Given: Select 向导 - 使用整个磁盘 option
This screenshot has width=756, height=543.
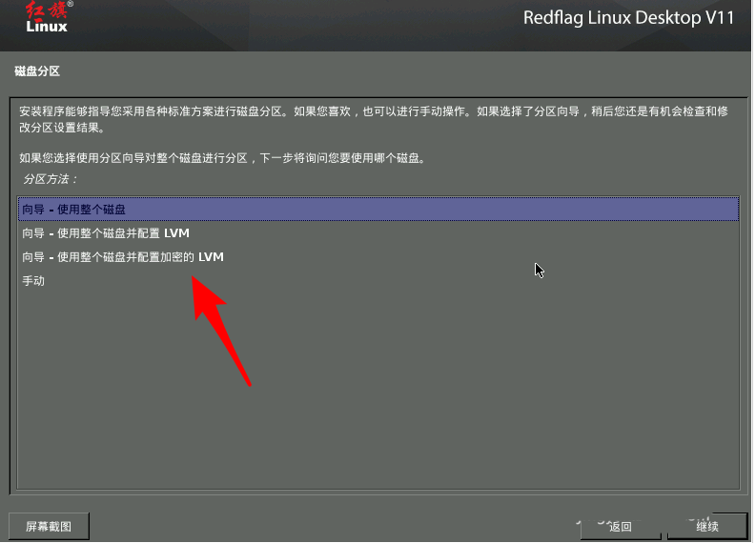Looking at the screenshot, I should tap(378, 210).
